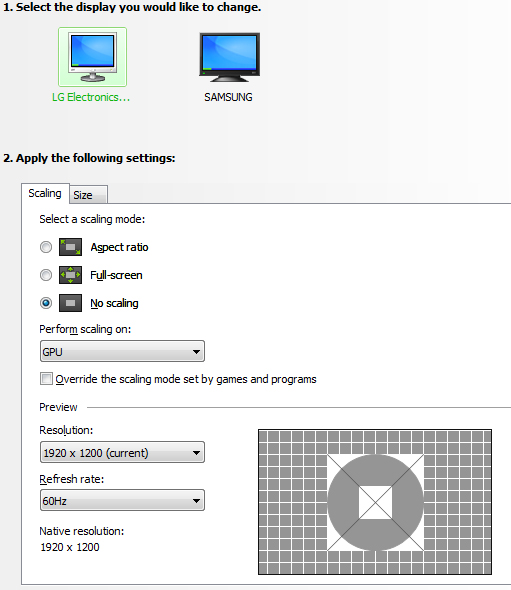Screen dimensions: 511x590
Task: Open the Perform scaling on GPU dropdown
Action: coord(122,351)
